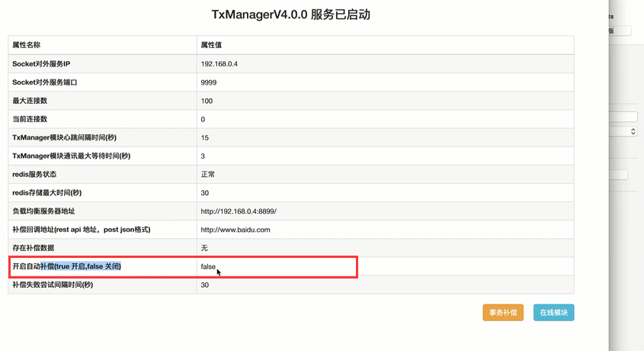
Task: Click the Socket对外服务端口 label
Action: click(45, 82)
